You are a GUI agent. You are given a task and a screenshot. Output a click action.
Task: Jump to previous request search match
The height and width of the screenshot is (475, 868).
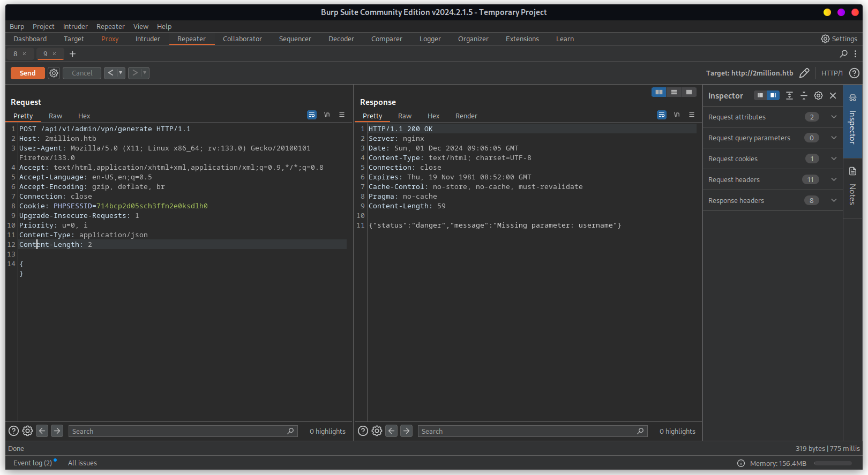click(42, 431)
